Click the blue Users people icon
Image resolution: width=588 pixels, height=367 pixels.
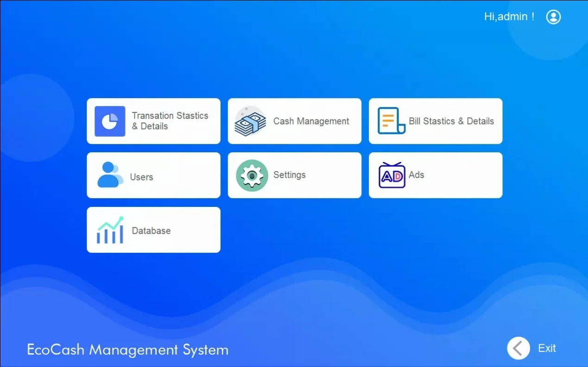tap(110, 175)
